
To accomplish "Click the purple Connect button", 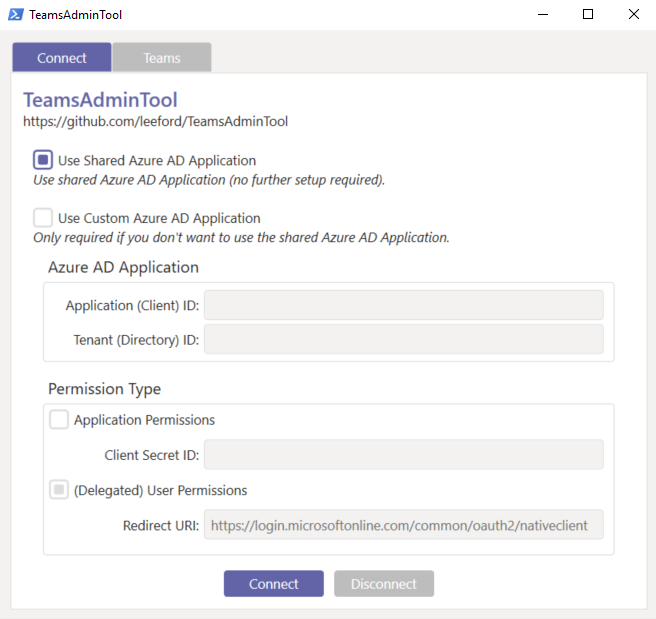I will pyautogui.click(x=274, y=583).
